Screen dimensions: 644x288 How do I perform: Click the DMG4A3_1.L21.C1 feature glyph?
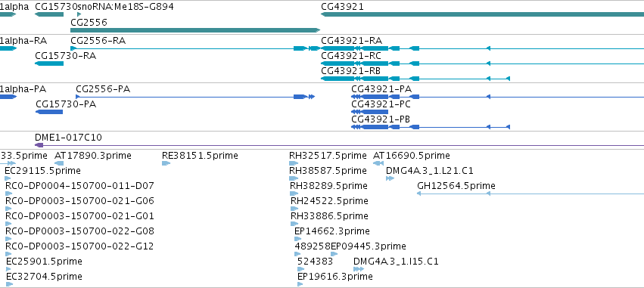pyautogui.click(x=390, y=178)
